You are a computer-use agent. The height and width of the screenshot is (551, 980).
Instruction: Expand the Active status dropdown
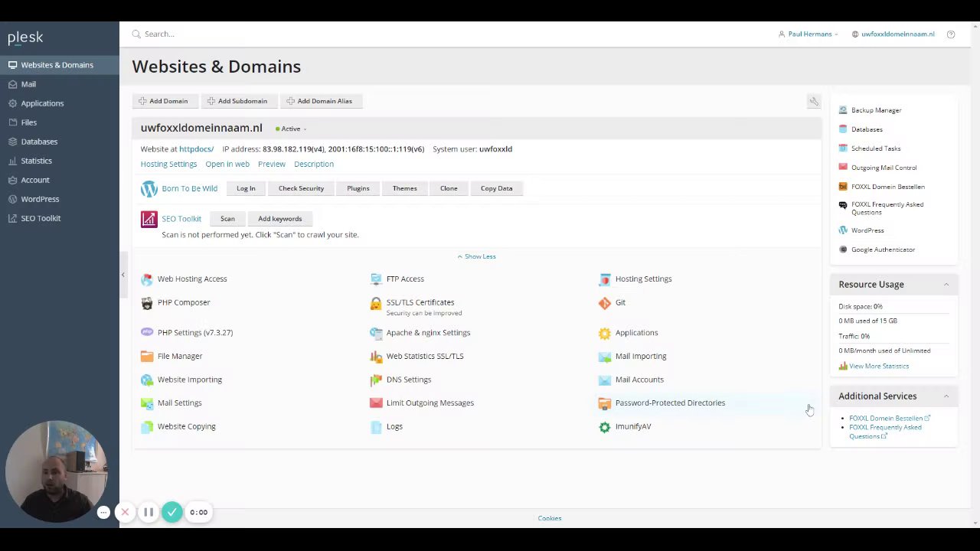point(291,129)
